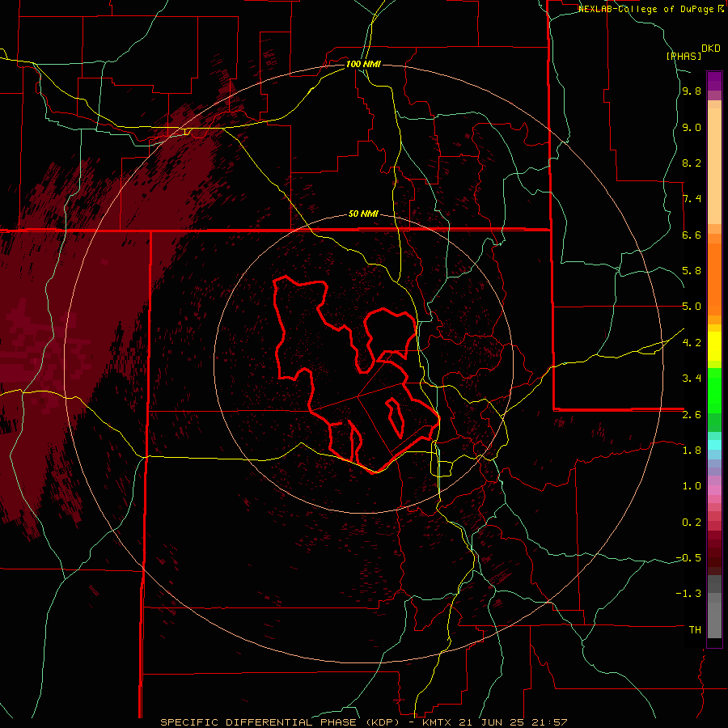Viewport: 728px width, 728px height.
Task: Click the bright green segment of the color bar
Action: (714, 390)
